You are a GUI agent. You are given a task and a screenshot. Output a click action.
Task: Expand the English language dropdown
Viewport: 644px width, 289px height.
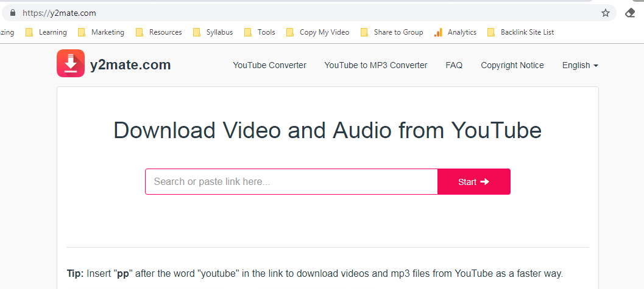coord(580,65)
